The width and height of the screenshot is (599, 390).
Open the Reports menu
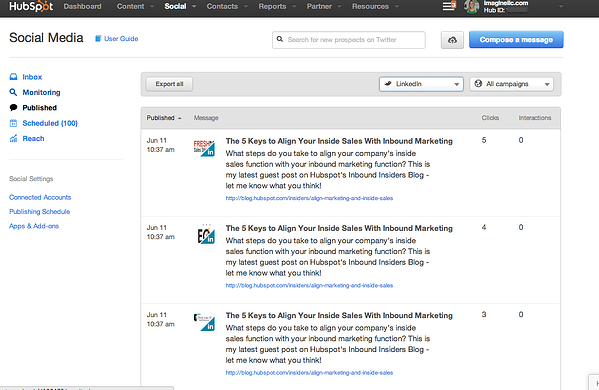pos(272,6)
